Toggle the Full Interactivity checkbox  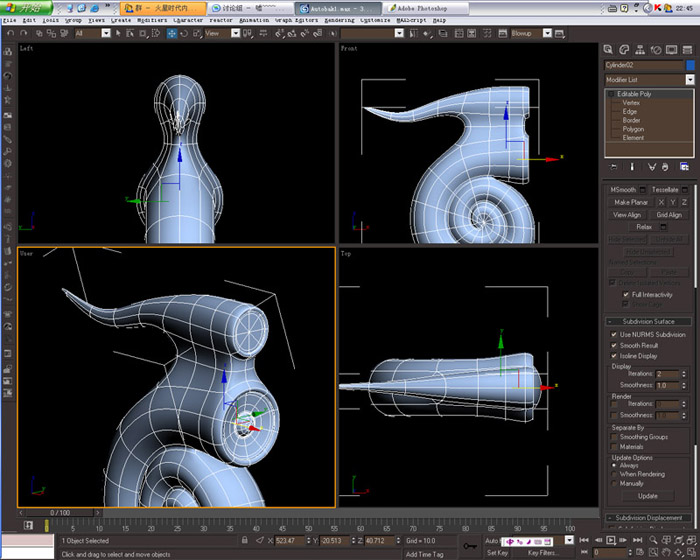click(626, 294)
